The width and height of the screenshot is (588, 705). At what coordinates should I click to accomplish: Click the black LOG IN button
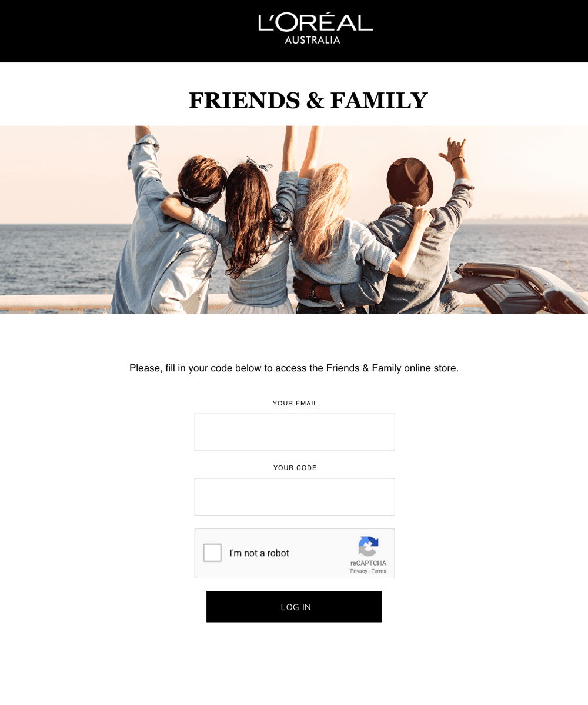point(294,607)
